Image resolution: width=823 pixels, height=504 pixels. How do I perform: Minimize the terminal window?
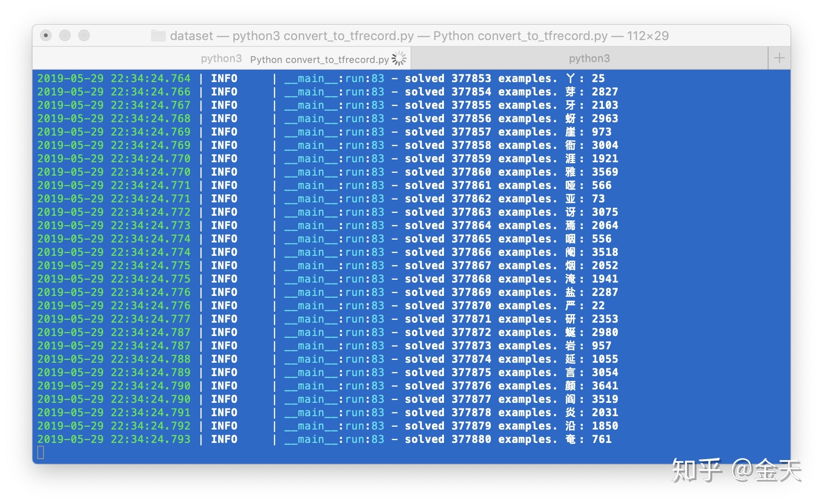pos(65,35)
